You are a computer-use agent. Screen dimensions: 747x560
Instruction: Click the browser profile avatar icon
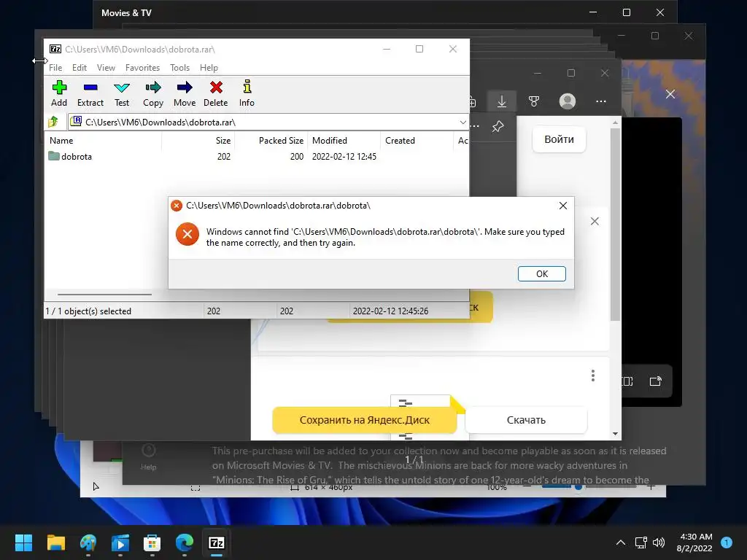pos(568,101)
